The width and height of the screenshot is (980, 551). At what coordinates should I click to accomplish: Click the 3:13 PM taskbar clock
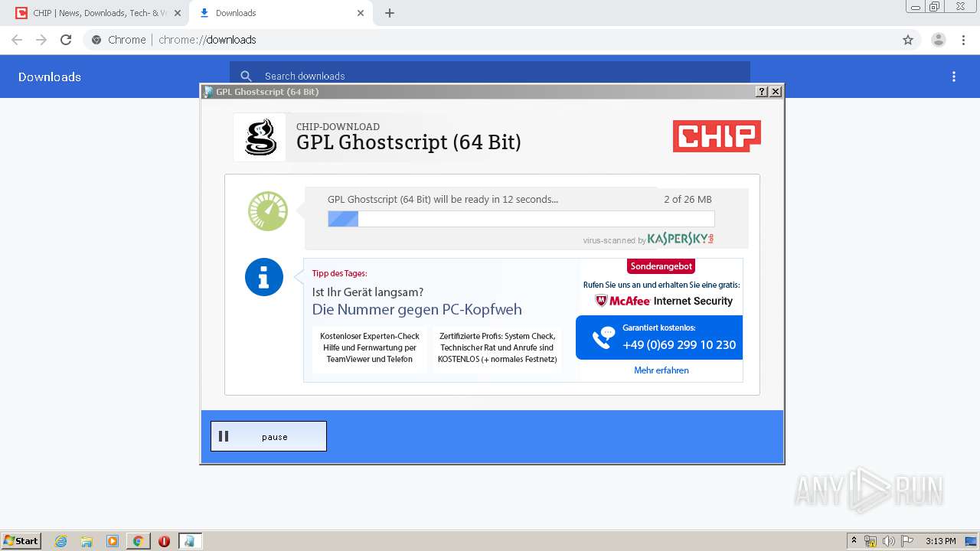point(941,541)
